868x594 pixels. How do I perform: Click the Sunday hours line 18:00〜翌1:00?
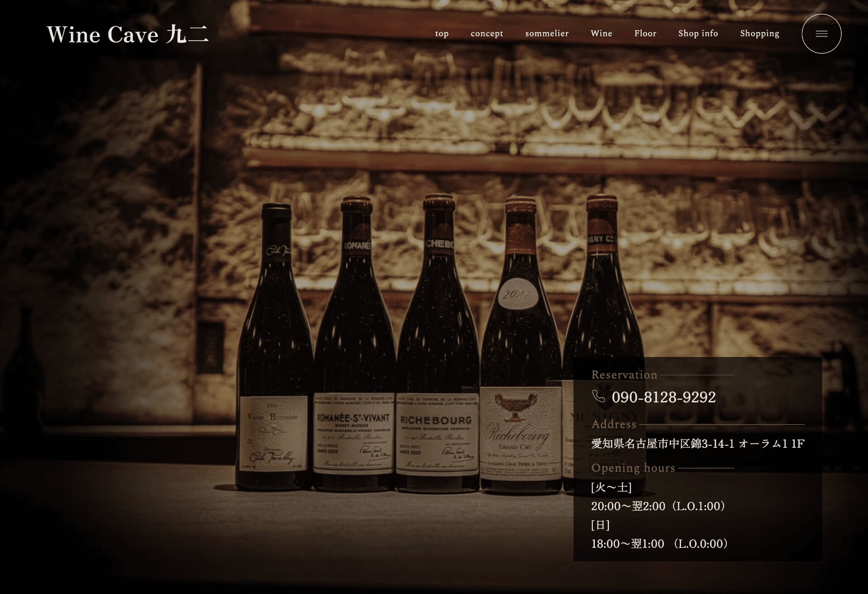[660, 544]
